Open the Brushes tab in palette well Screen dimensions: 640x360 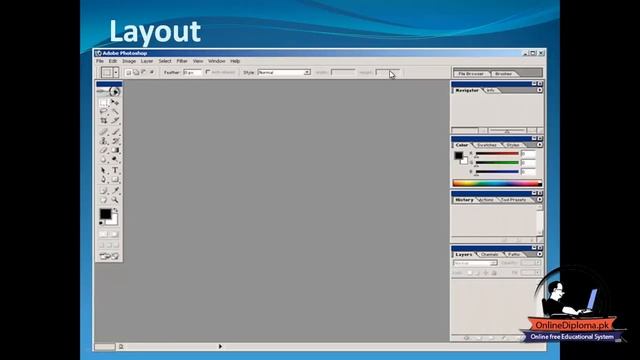[503, 73]
